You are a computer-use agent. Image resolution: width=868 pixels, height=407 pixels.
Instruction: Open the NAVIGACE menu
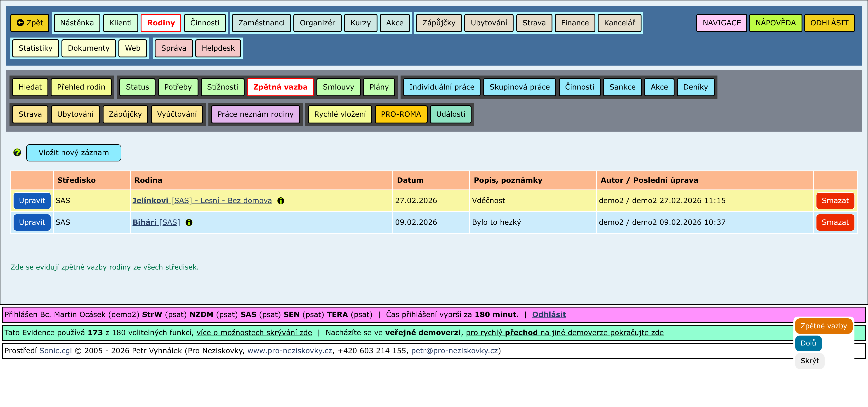coord(722,23)
